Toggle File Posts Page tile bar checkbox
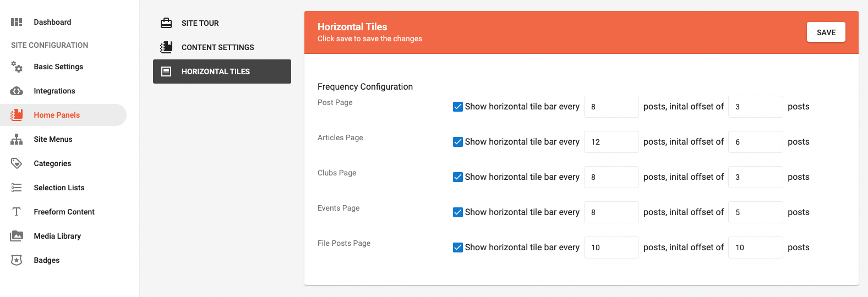Viewport: 868px width, 297px height. (x=457, y=248)
